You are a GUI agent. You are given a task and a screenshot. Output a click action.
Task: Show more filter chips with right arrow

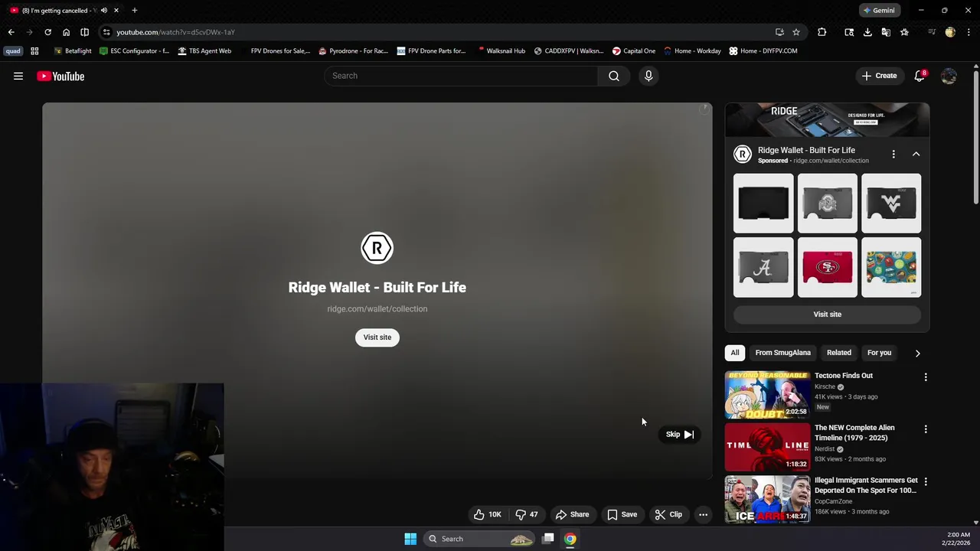tap(917, 353)
